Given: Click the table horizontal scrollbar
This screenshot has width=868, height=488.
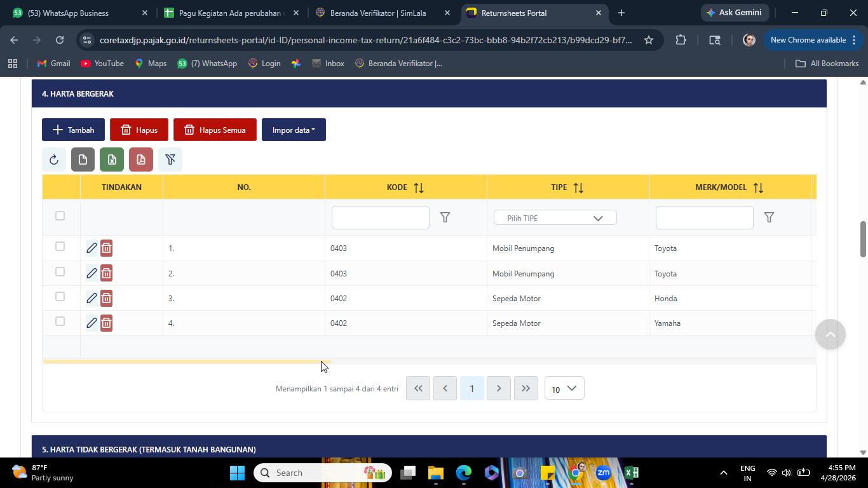Looking at the screenshot, I should coord(186,362).
